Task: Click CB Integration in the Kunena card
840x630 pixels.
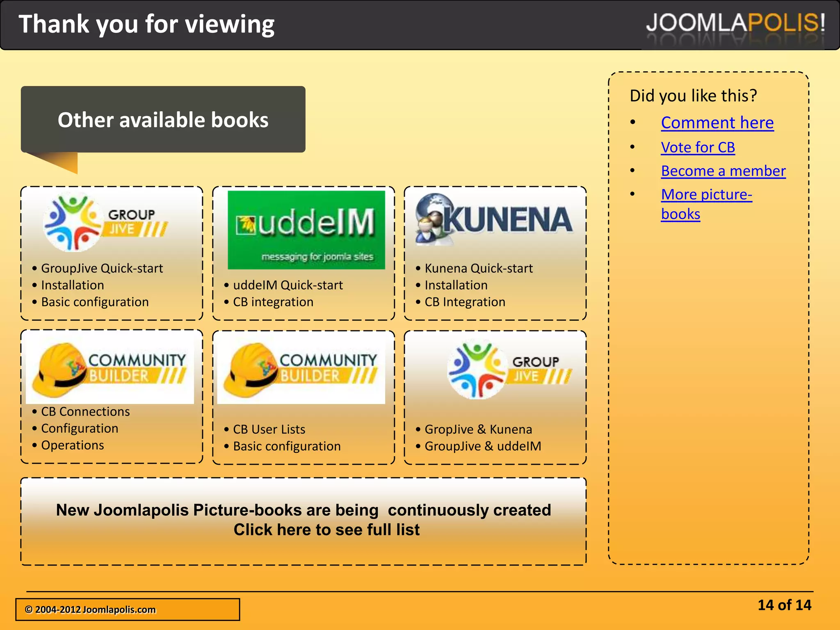Action: click(x=465, y=302)
